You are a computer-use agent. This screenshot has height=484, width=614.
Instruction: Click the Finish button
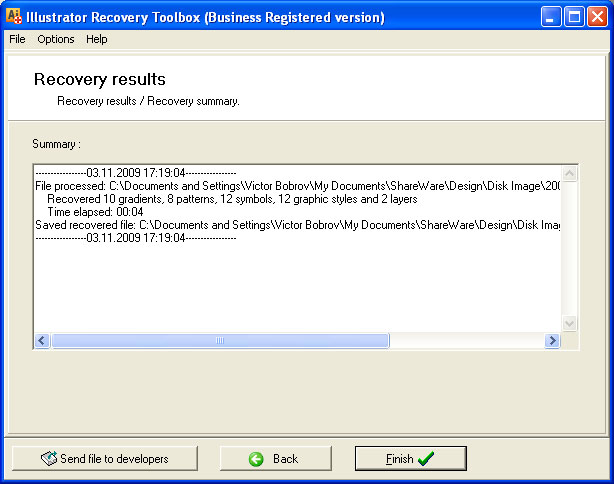click(x=410, y=458)
